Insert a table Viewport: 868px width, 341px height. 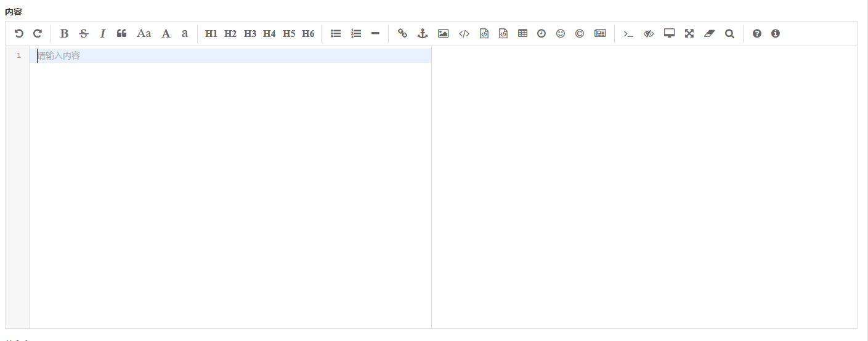pyautogui.click(x=522, y=34)
